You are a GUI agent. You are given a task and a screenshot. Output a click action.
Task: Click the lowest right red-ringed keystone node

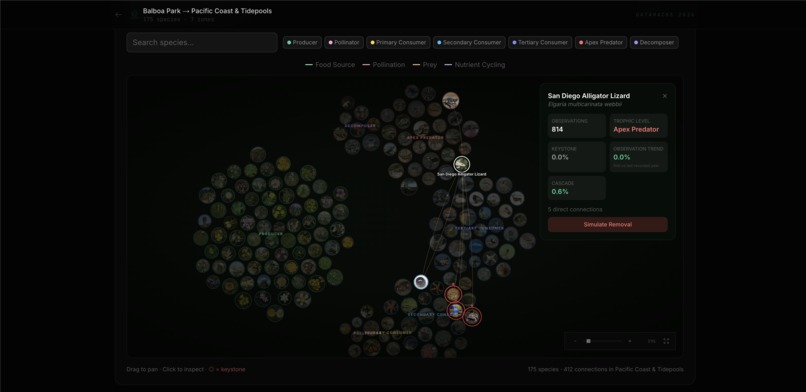coord(472,316)
